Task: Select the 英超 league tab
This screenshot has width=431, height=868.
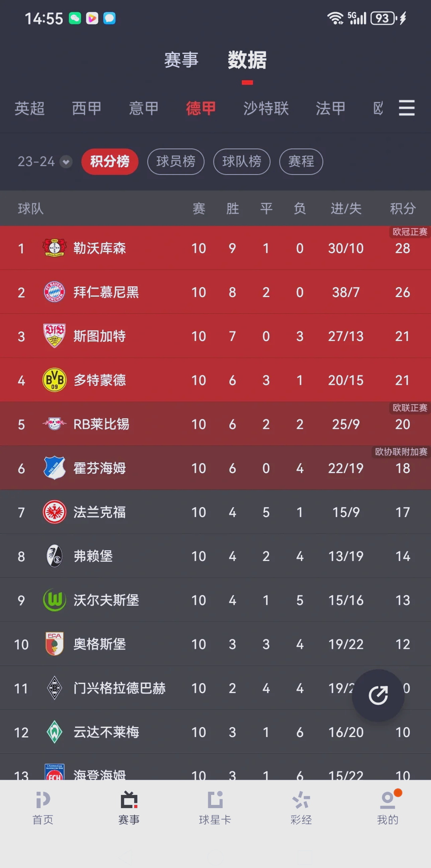Action: [x=30, y=109]
